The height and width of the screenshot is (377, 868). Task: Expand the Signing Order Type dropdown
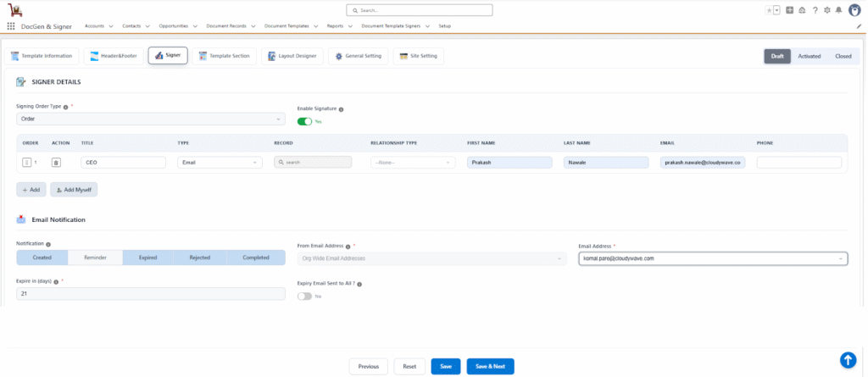tap(150, 119)
